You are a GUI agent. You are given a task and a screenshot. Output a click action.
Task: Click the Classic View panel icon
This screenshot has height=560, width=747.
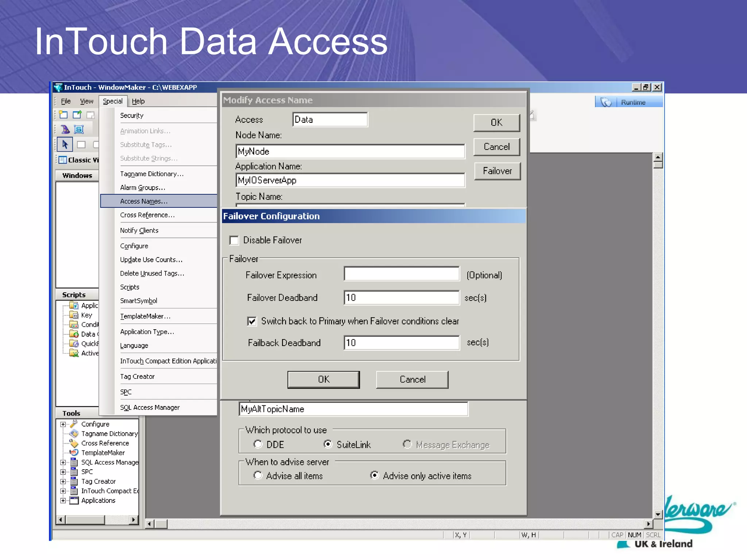(63, 160)
